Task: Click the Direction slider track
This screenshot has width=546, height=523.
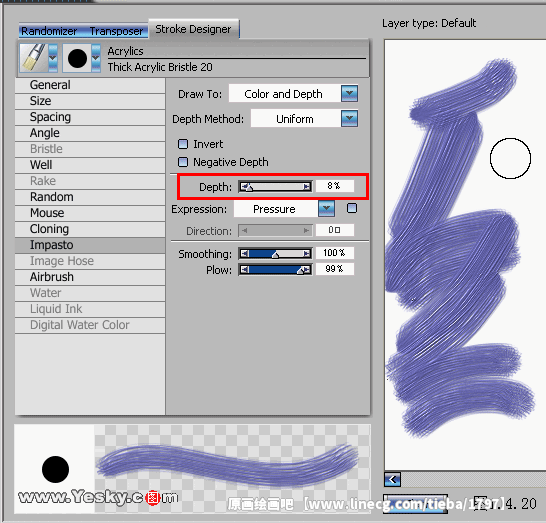Action: pyautogui.click(x=275, y=231)
